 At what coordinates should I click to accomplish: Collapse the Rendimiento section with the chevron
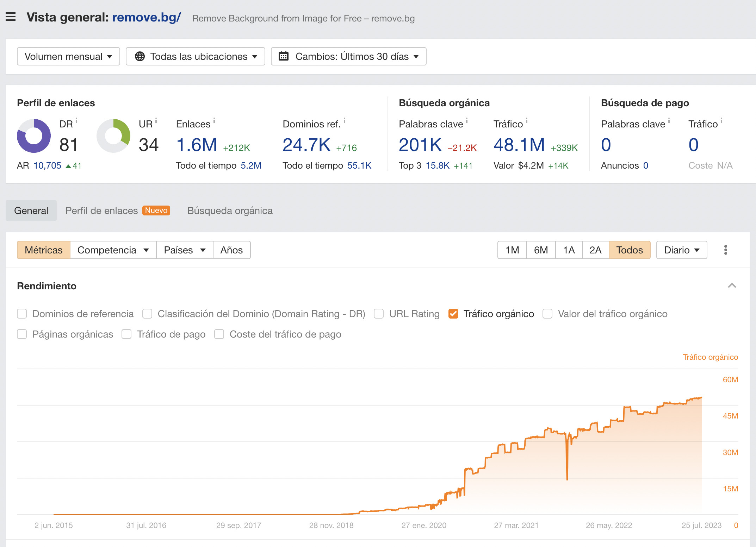click(732, 286)
